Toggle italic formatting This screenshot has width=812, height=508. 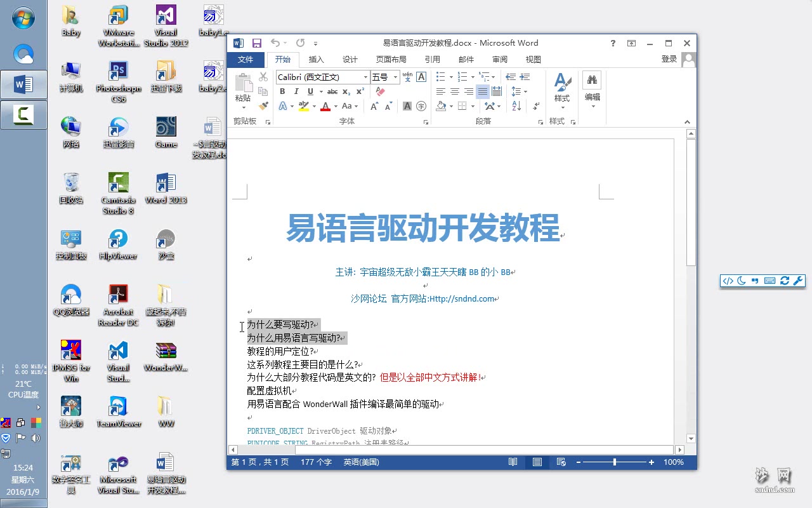click(x=296, y=91)
